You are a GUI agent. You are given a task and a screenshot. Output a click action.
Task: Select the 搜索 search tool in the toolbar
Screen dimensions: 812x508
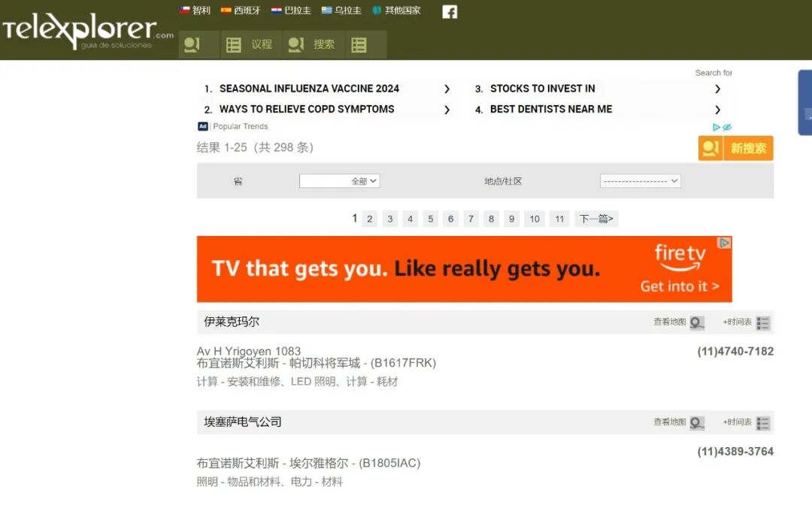click(x=312, y=44)
